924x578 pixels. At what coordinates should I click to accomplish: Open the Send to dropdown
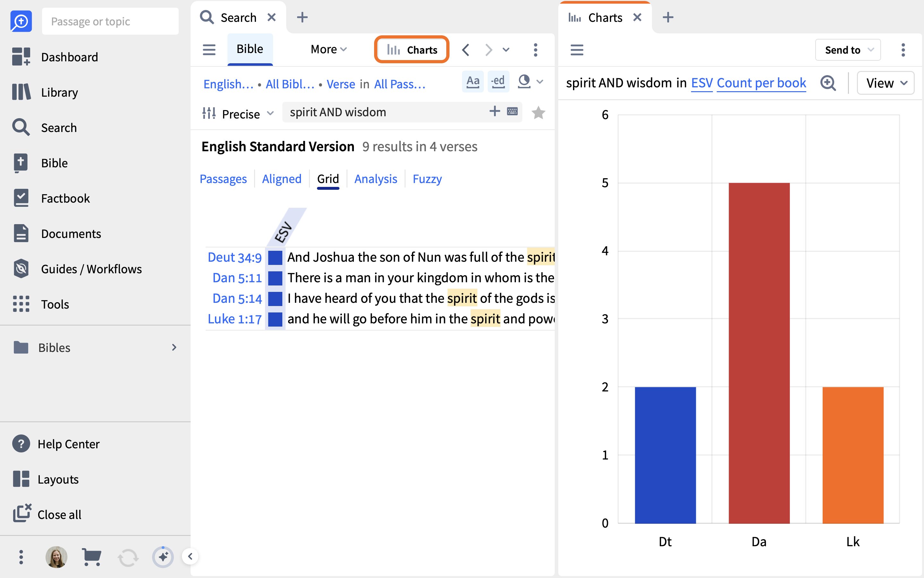point(848,50)
